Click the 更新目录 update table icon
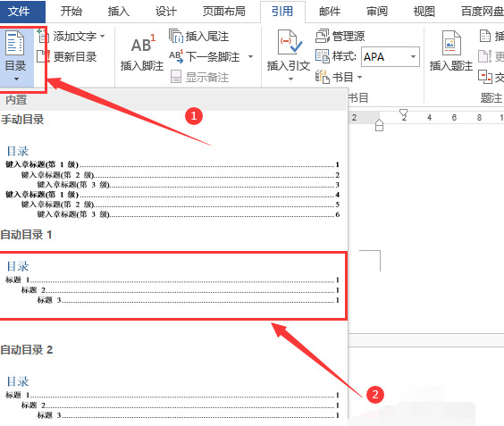Viewport: 504px width, 426px height. (x=43, y=56)
